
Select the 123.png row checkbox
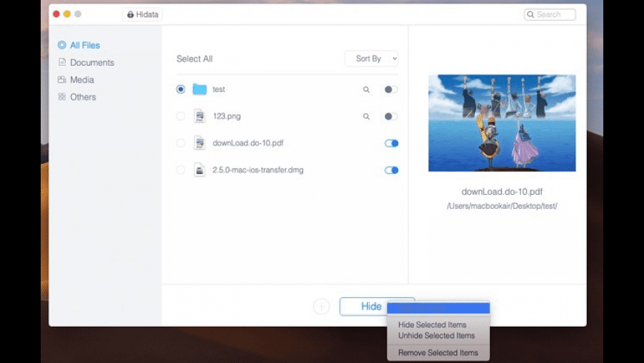coord(181,116)
